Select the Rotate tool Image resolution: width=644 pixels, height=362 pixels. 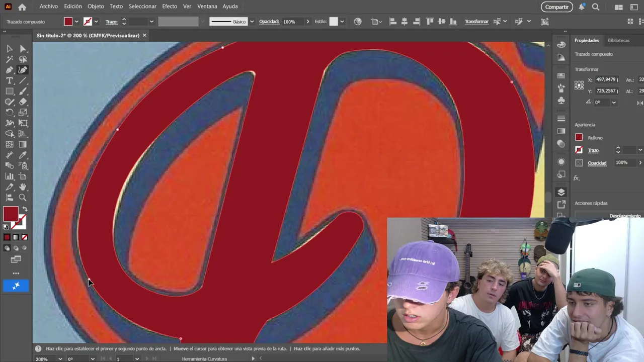(10, 112)
